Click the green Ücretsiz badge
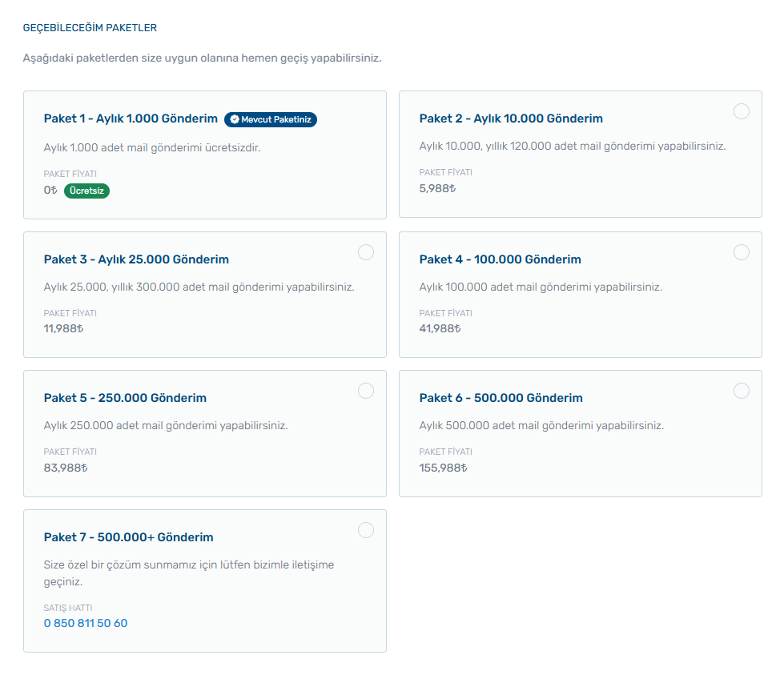 (86, 191)
